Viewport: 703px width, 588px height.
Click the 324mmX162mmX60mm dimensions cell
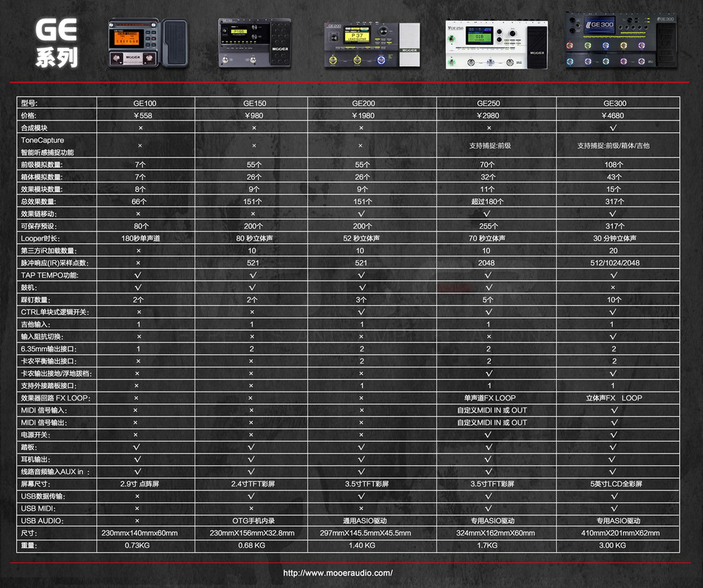click(495, 533)
